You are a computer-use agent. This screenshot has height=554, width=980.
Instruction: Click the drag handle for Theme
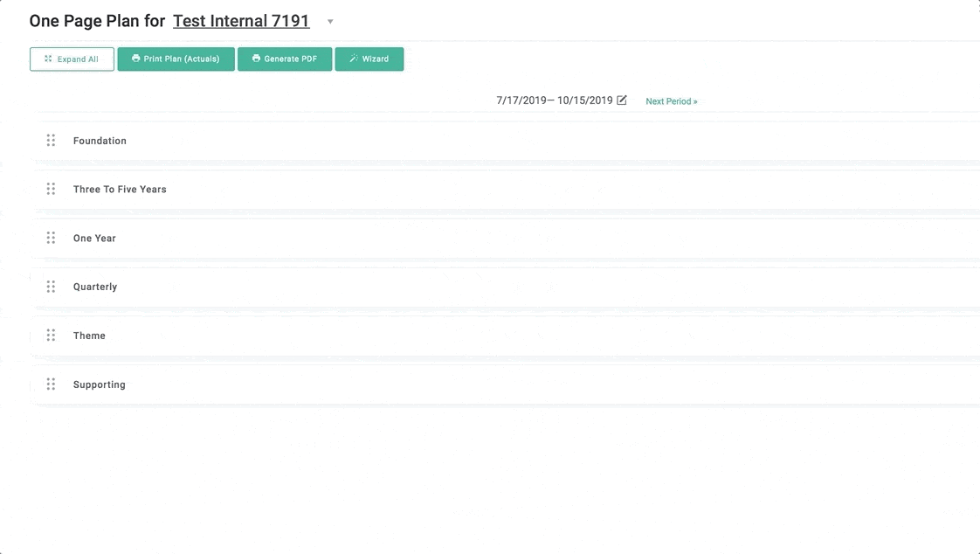click(x=51, y=336)
